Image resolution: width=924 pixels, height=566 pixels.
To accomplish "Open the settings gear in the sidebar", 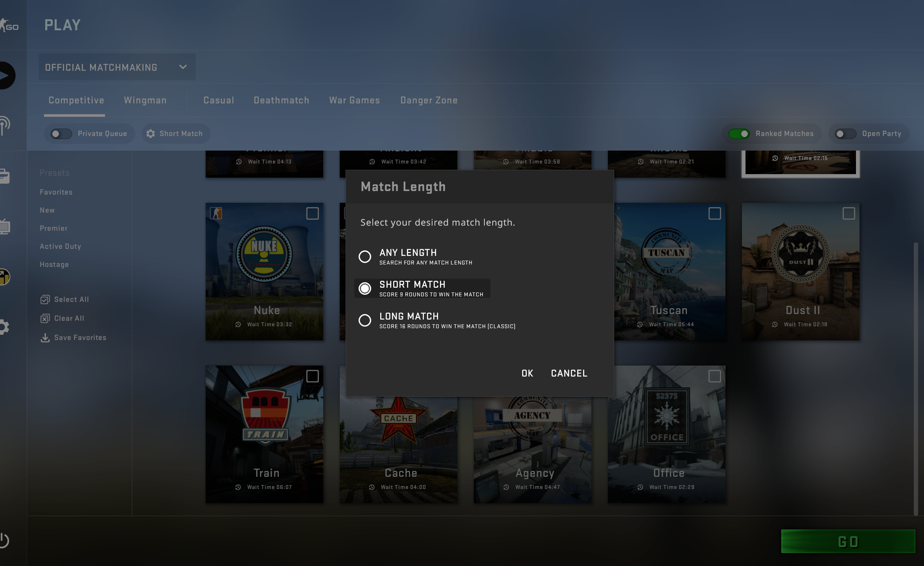I will (x=4, y=327).
